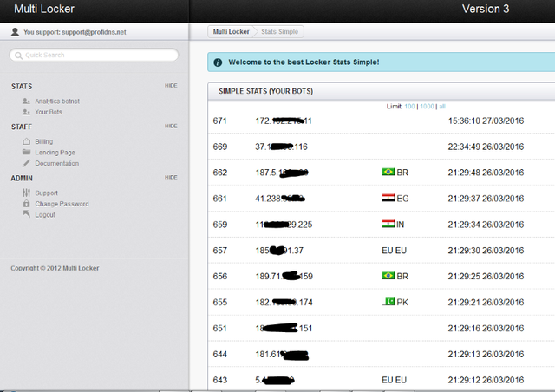This screenshot has width=555, height=392.
Task: Set the limit to 100
Action: coord(409,106)
